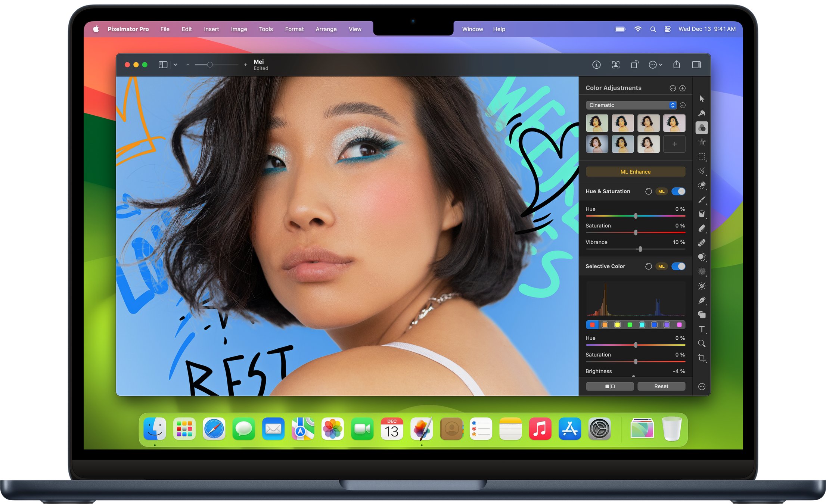Click the ML Enhance button
Screen dimensions: 826x504
(635, 172)
